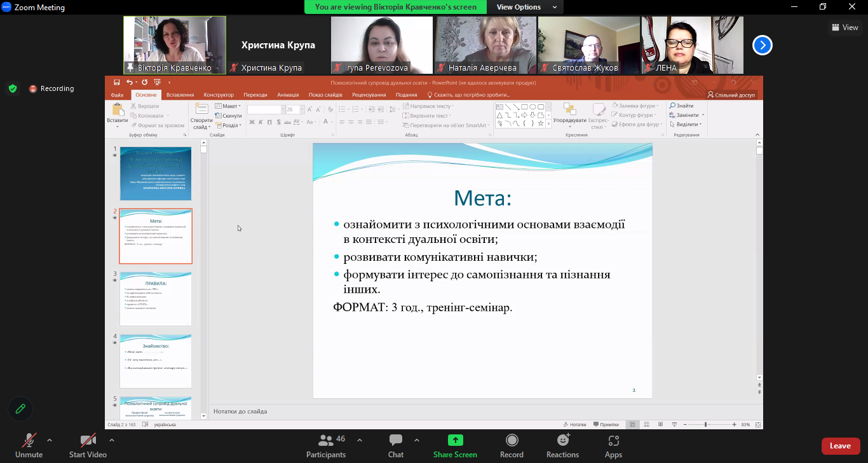The image size is (868, 463).
Task: Switch to the Вставлення ribbon tab
Action: (x=180, y=95)
